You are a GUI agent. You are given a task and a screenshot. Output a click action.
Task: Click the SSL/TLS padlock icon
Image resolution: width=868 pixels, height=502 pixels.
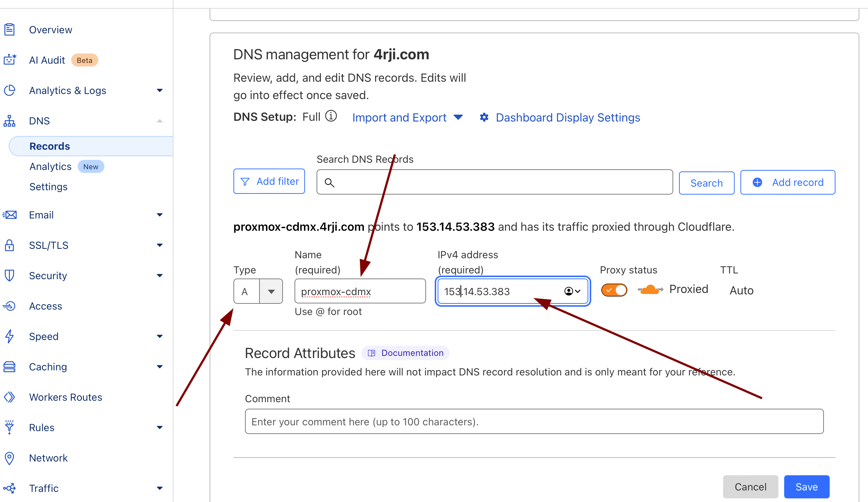pos(9,245)
